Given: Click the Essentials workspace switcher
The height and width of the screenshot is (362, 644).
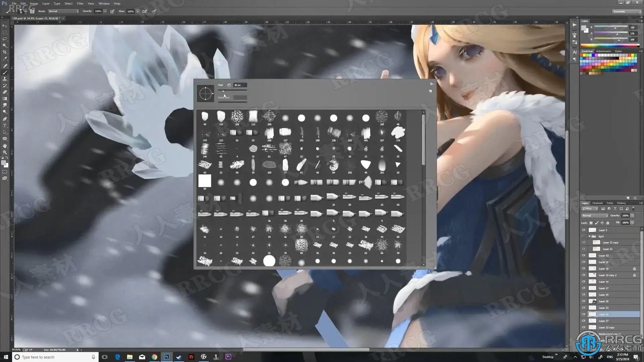Looking at the screenshot, I should [626, 11].
